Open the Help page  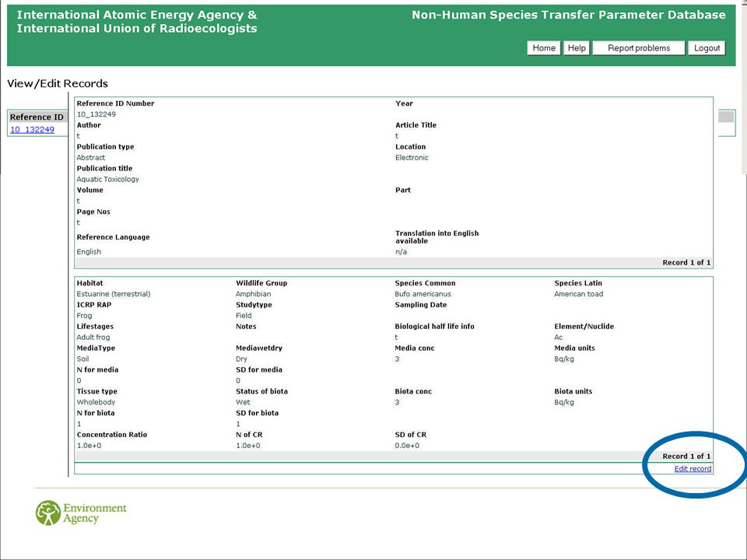(577, 48)
